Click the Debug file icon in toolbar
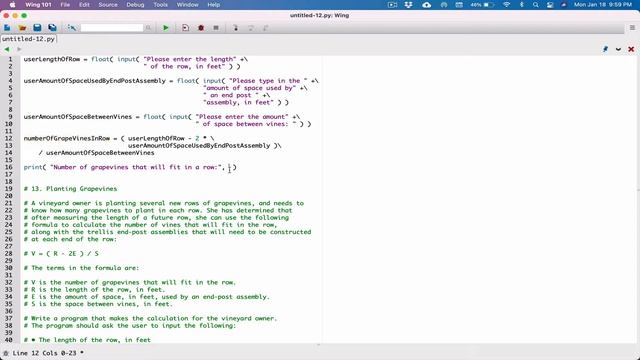 [x=185, y=28]
